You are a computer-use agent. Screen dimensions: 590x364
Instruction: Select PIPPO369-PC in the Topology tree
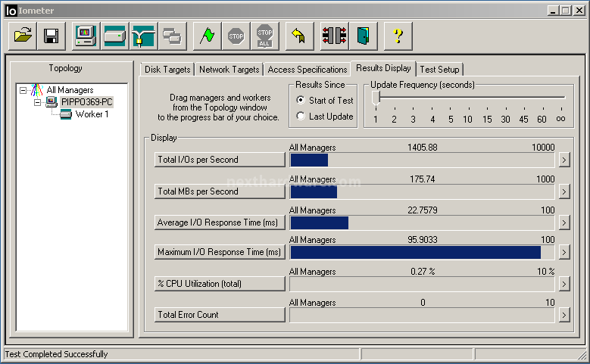tap(86, 102)
